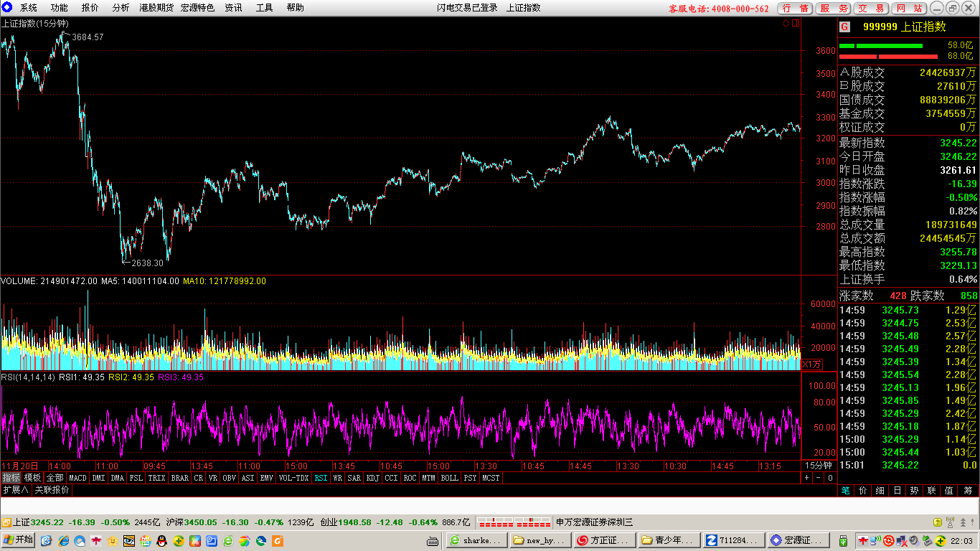Image resolution: width=980 pixels, height=551 pixels.
Task: Select the 价 tab in right panel
Action: [863, 491]
